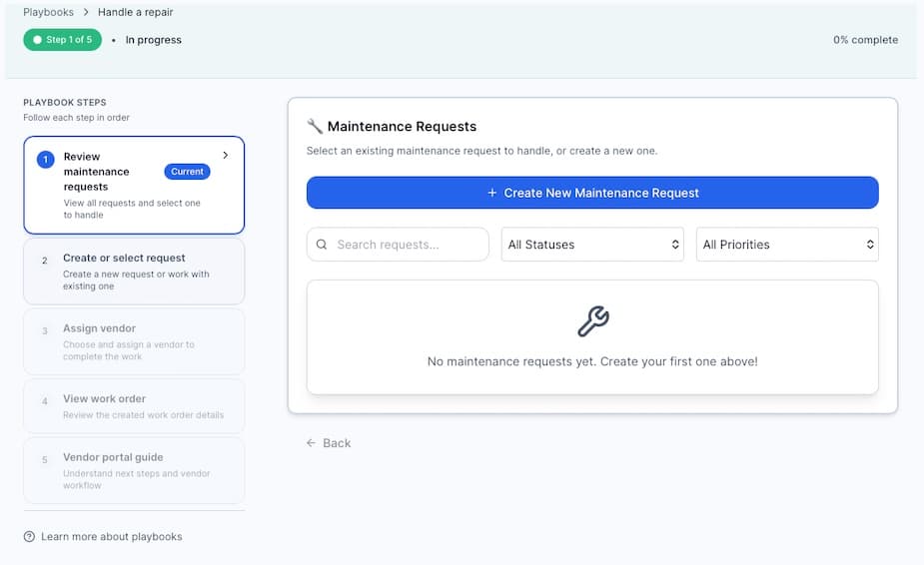Click the plus icon on Create button
The image size is (924, 565).
(492, 193)
